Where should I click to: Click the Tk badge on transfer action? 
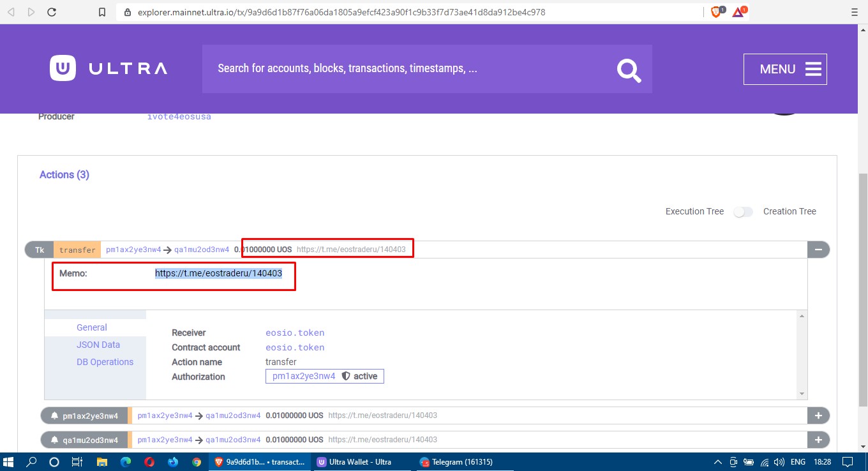[40, 250]
